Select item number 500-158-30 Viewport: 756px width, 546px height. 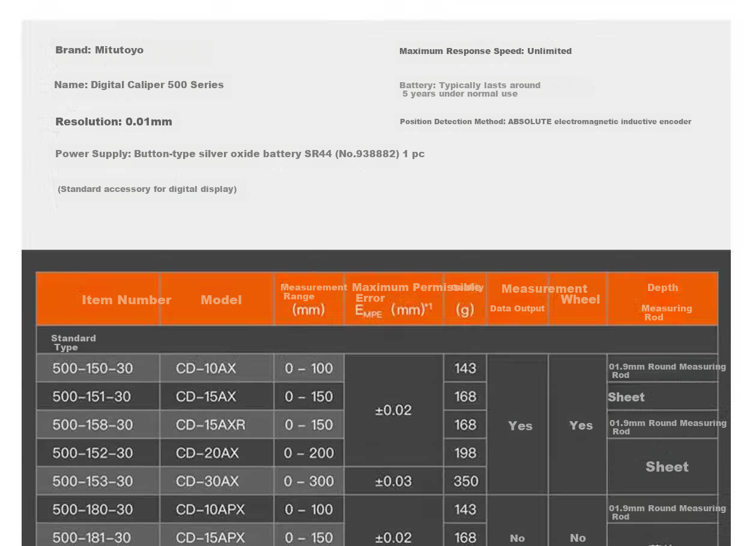point(92,425)
